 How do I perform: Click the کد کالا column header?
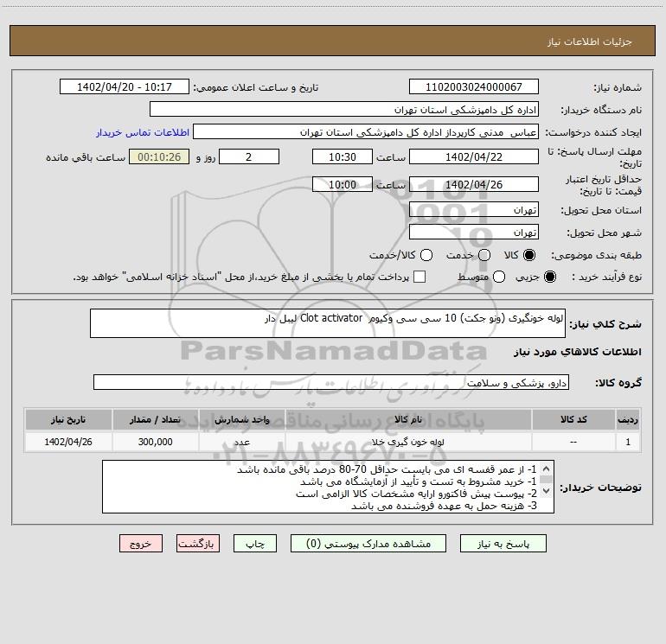573,419
